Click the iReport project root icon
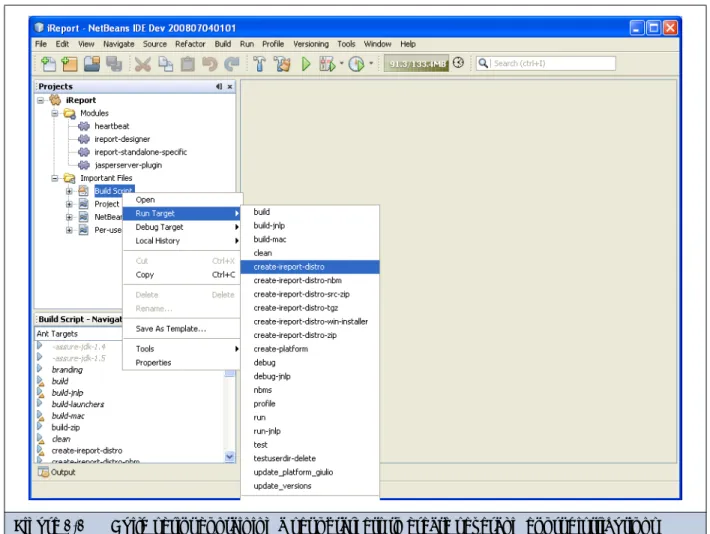 click(x=55, y=100)
